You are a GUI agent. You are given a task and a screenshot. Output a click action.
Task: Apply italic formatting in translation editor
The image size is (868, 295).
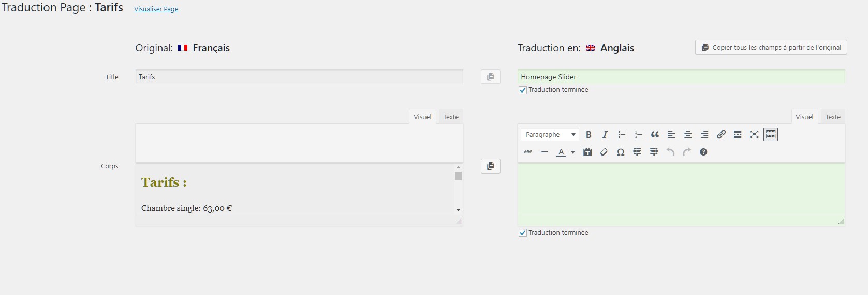coord(605,135)
